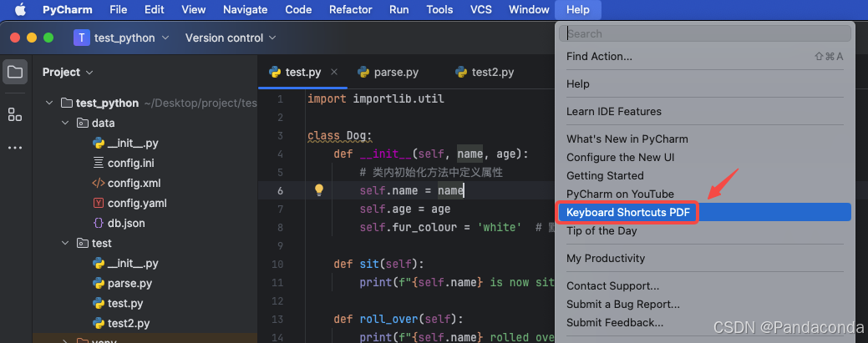
Task: Open the Apple menu
Action: (20, 9)
